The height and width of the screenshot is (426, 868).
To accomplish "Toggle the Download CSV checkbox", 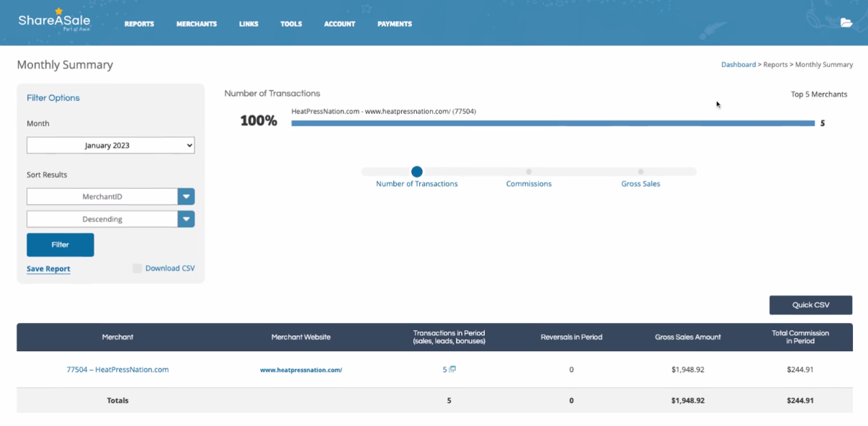I will pyautogui.click(x=137, y=268).
